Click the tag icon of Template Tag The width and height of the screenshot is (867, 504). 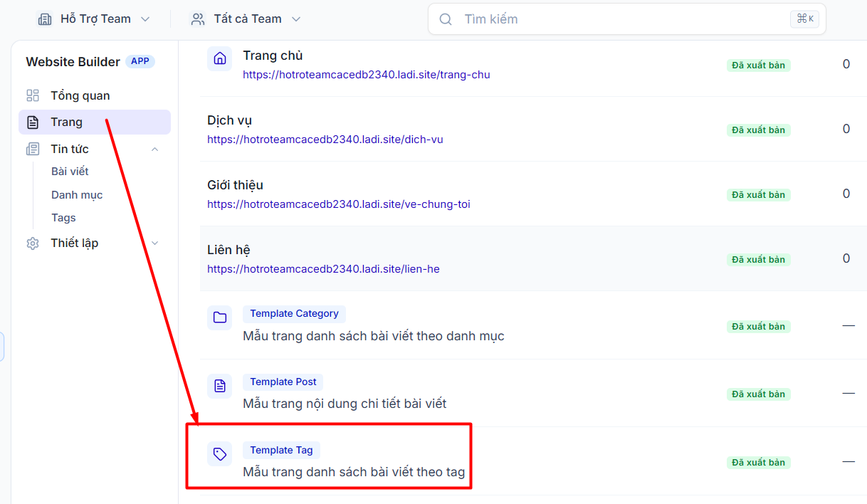[220, 453]
